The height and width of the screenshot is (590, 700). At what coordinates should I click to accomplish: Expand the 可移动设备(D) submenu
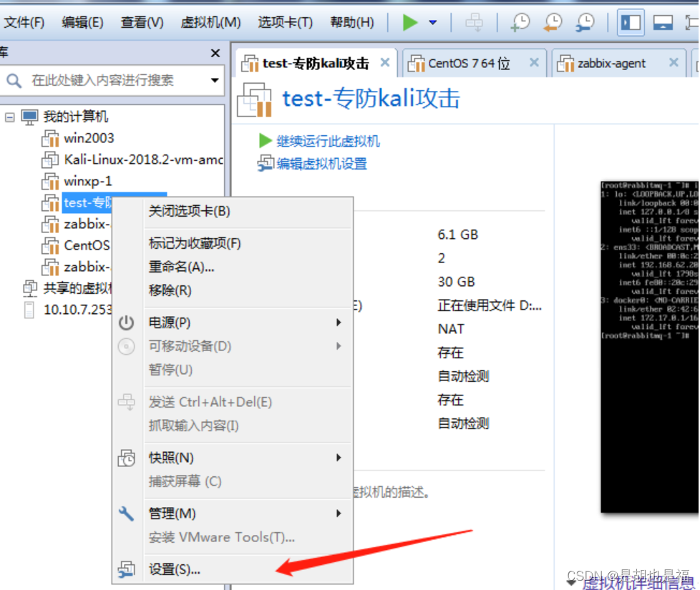pos(248,346)
